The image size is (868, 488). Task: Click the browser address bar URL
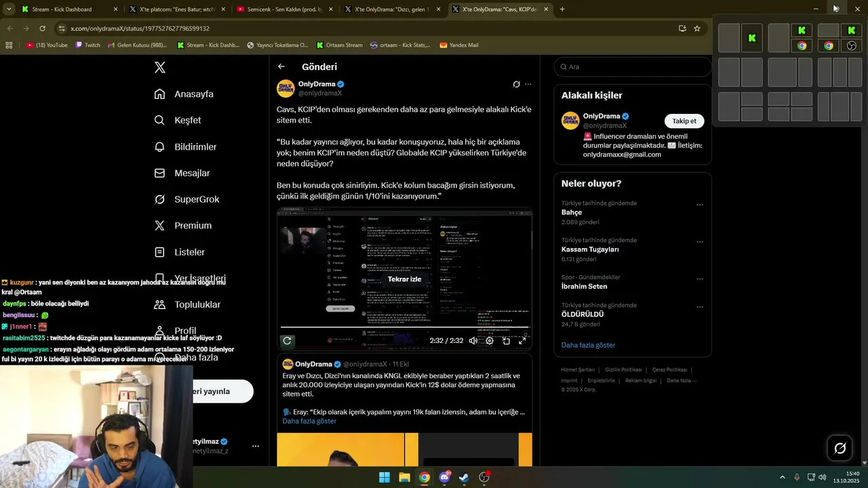(x=140, y=28)
